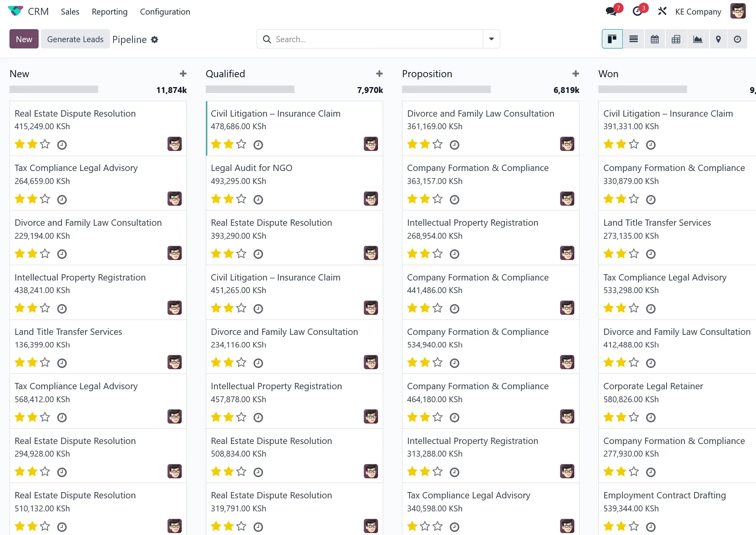
Task: Click salesperson avatar on 393,290.00 KSh card
Action: click(371, 253)
